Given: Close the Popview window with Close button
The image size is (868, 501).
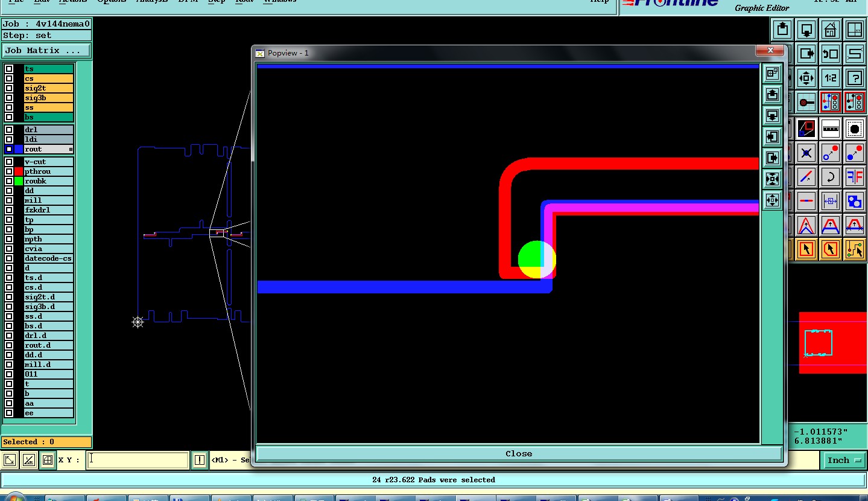Looking at the screenshot, I should pyautogui.click(x=519, y=453).
